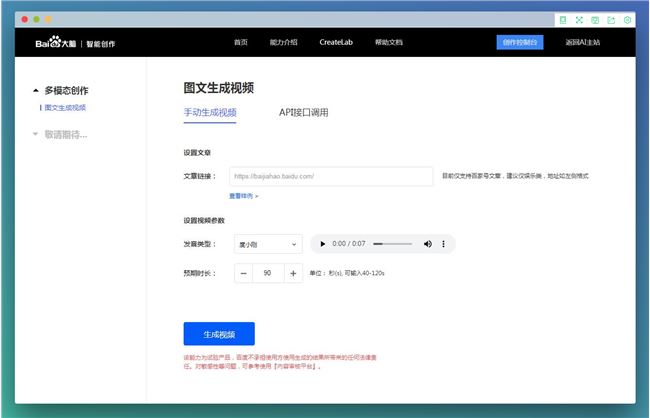The width and height of the screenshot is (650, 418).
Task: Open the 查看样例 link
Action: pos(243,196)
